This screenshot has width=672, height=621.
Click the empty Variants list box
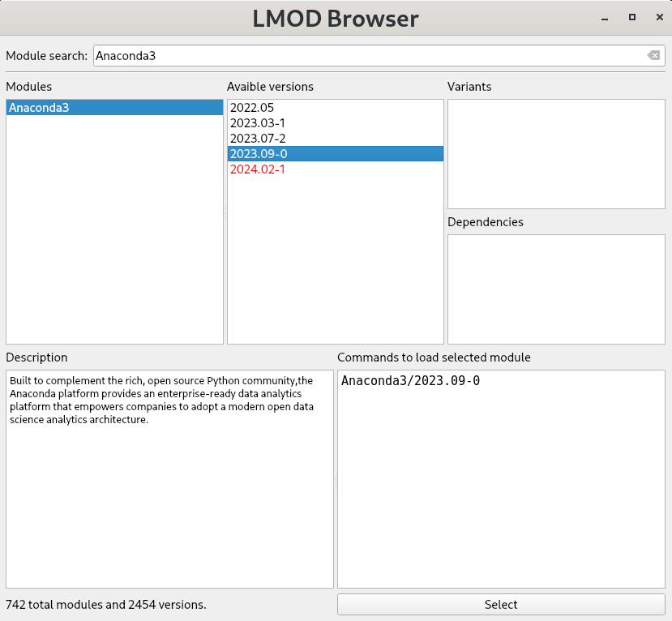click(556, 154)
